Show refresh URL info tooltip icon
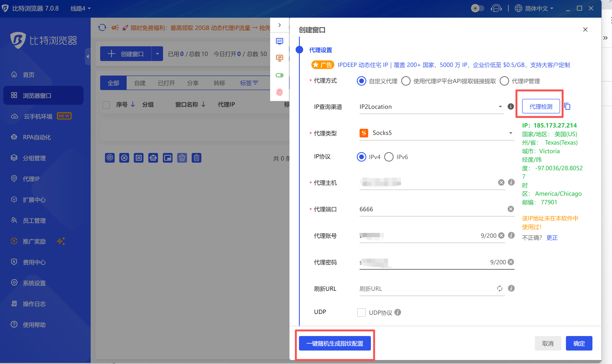The image size is (612, 364). click(x=511, y=288)
